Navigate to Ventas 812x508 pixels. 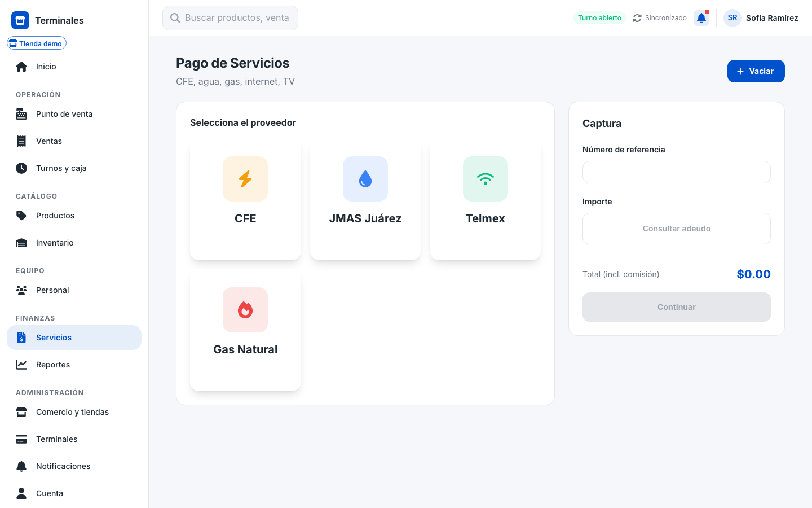pyautogui.click(x=74, y=141)
